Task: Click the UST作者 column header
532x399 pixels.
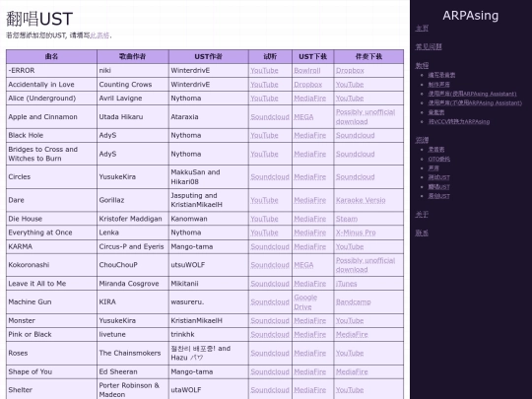Action: [x=208, y=57]
